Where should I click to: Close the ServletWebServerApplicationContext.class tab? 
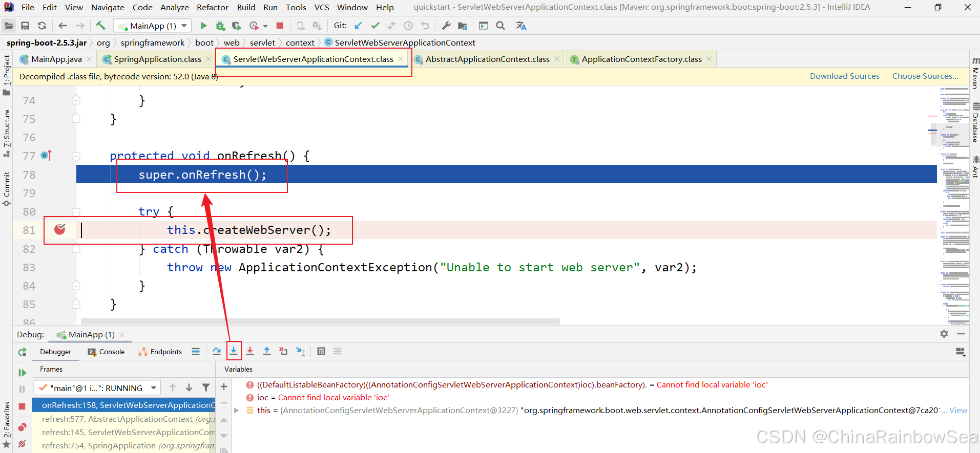[401, 59]
